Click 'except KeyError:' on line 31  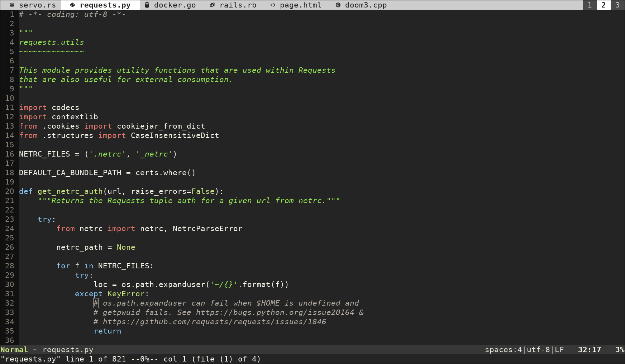[x=112, y=294]
